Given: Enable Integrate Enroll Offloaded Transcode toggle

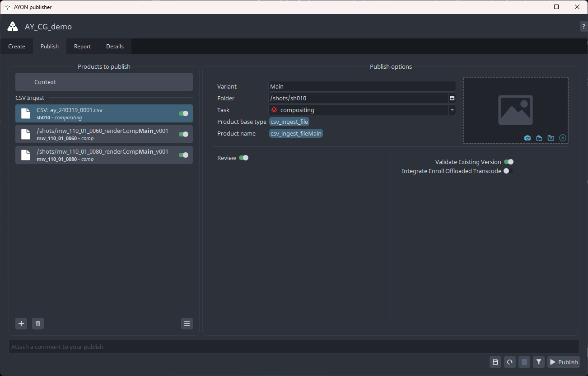Looking at the screenshot, I should click(509, 171).
